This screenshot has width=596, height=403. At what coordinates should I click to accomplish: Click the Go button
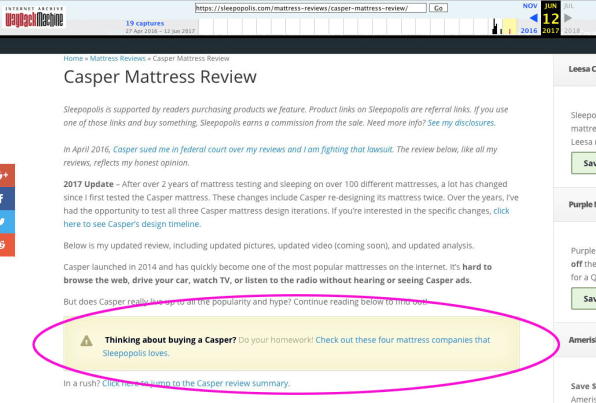tap(438, 8)
